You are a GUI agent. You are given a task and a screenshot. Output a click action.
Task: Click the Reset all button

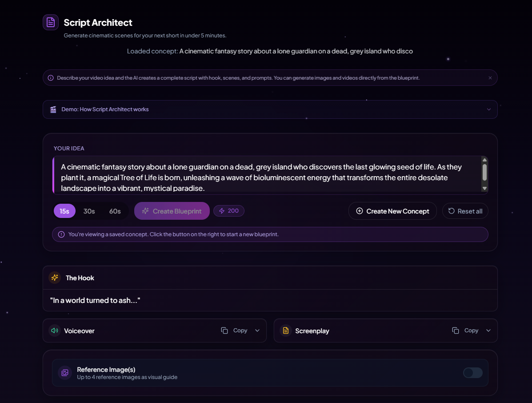[x=465, y=211]
